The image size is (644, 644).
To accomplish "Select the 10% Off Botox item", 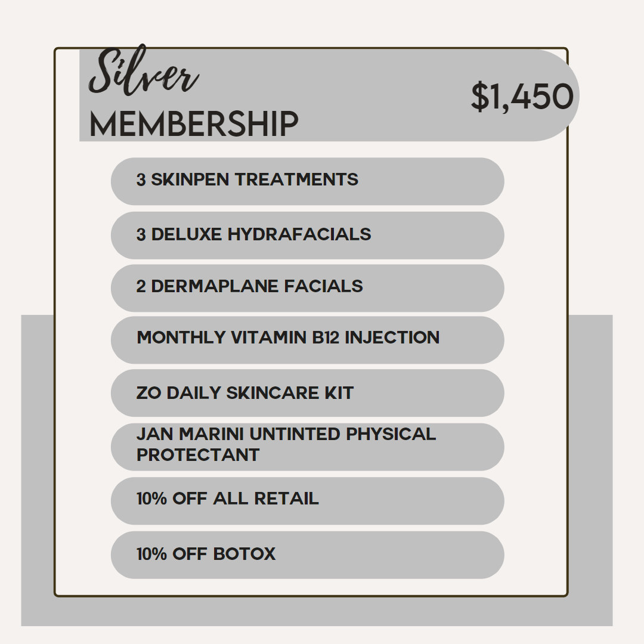I will tap(307, 555).
